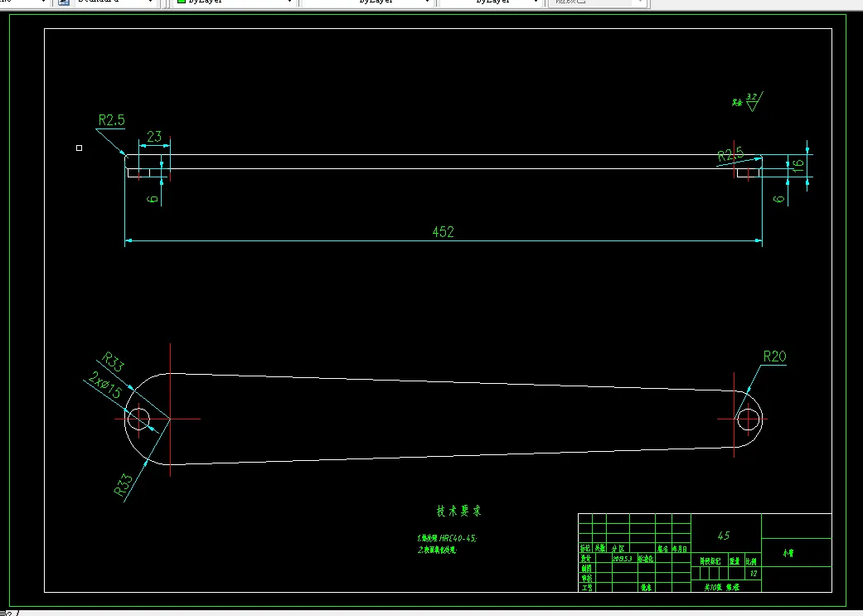Select the 阶段标记 label in title block
The height and width of the screenshot is (616, 863).
click(710, 561)
